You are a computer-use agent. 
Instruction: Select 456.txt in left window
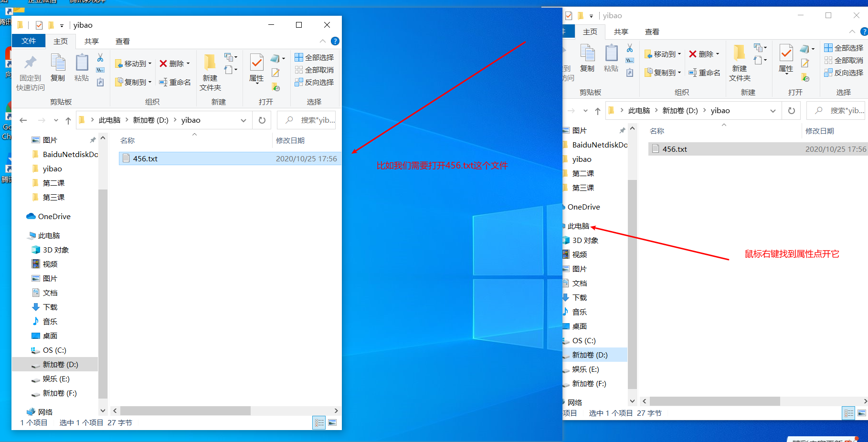coord(230,158)
